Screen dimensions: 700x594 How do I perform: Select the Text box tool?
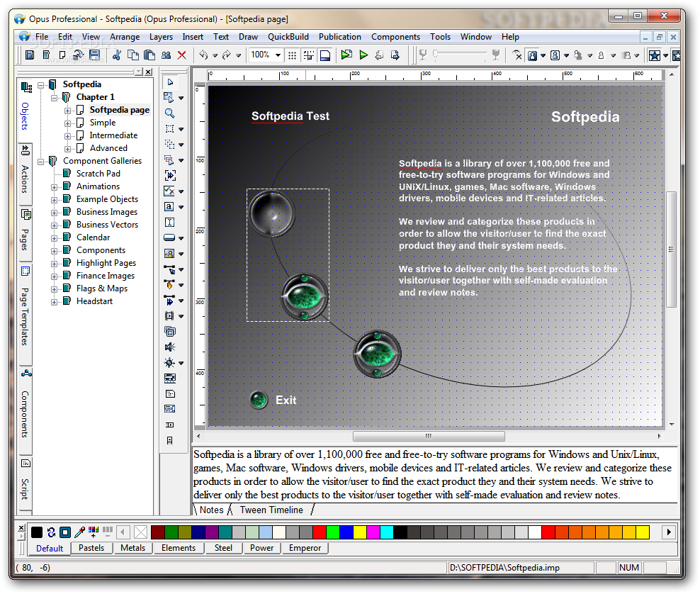pos(169,207)
